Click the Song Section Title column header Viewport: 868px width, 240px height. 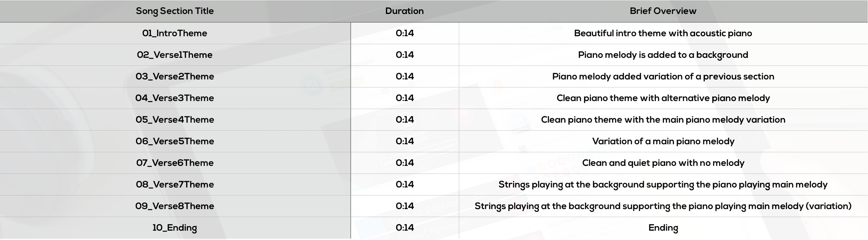tap(175, 11)
